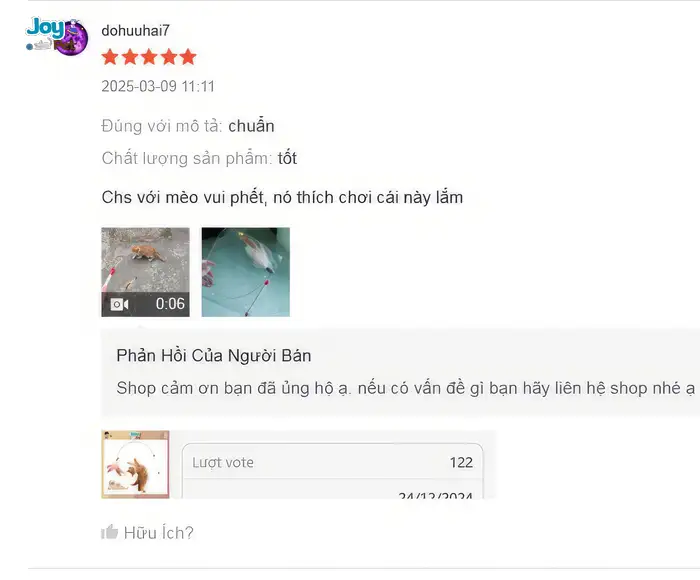Image resolution: width=700 pixels, height=580 pixels.
Task: Click the seller's thank-you reply text
Action: 406,388
